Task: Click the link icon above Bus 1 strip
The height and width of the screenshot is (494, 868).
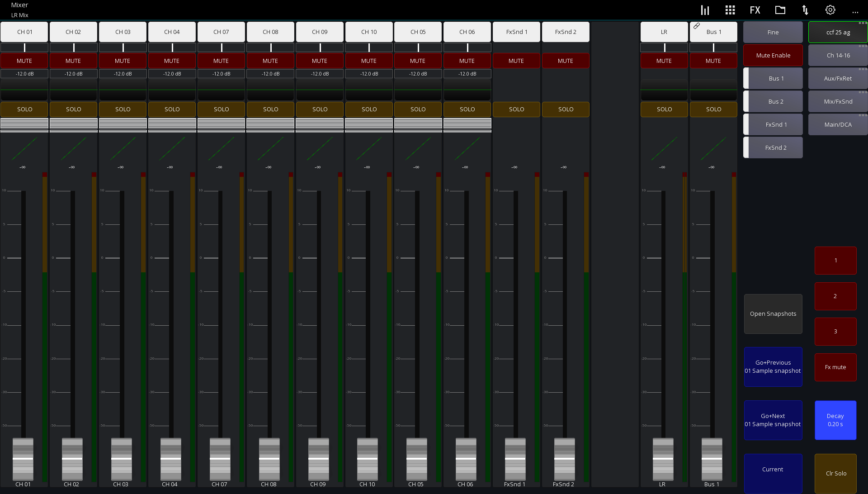Action: (697, 26)
